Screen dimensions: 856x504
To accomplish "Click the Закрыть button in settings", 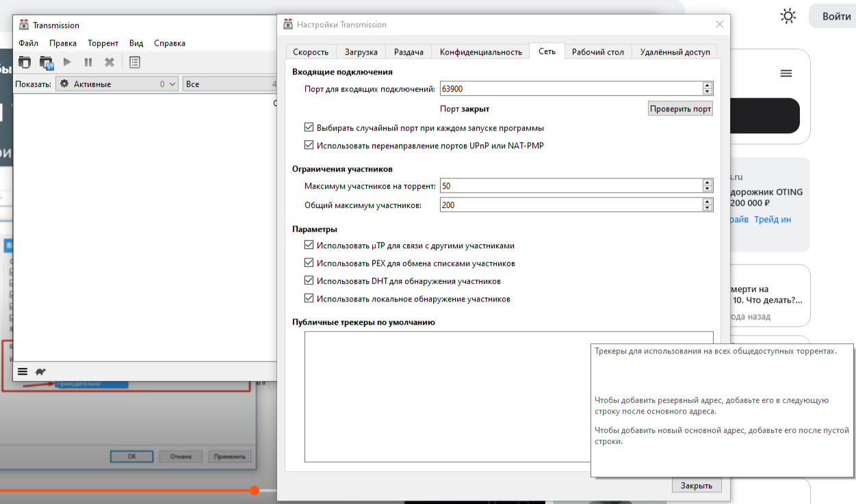I will 697,486.
